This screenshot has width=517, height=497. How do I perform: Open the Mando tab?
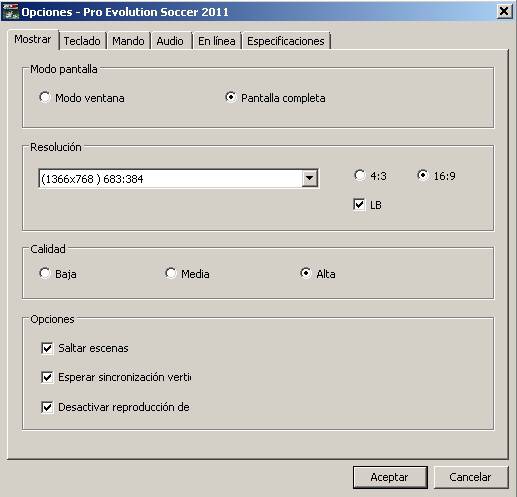click(x=128, y=41)
